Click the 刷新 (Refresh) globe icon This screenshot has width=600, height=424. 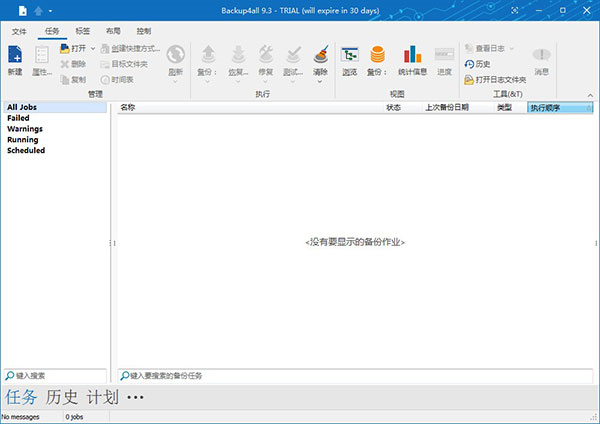point(176,55)
